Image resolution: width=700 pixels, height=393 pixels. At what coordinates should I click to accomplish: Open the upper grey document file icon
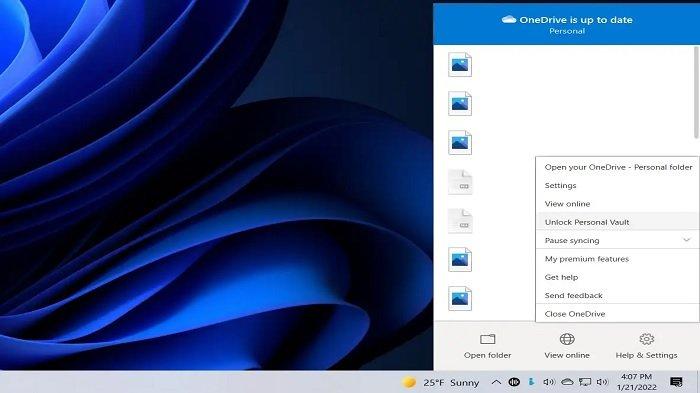click(460, 182)
